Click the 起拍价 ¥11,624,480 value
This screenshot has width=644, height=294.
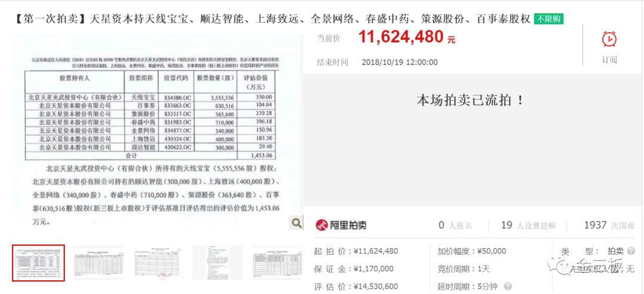pyautogui.click(x=376, y=251)
